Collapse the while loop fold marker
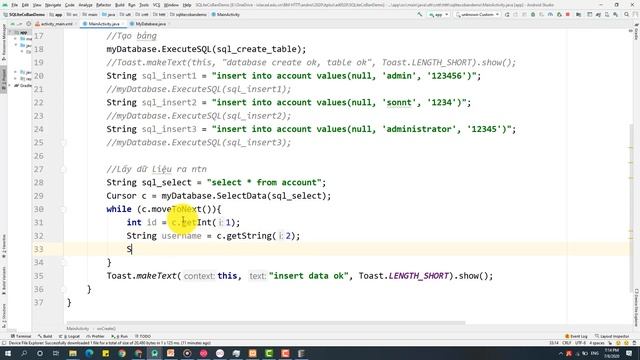Screen dimensions: 640x360 (x=63, y=209)
